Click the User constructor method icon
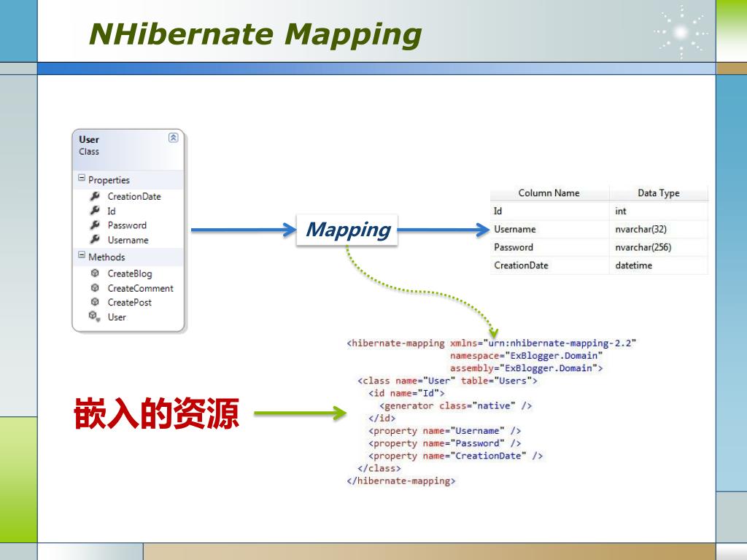This screenshot has height=560, width=747. pyautogui.click(x=94, y=316)
